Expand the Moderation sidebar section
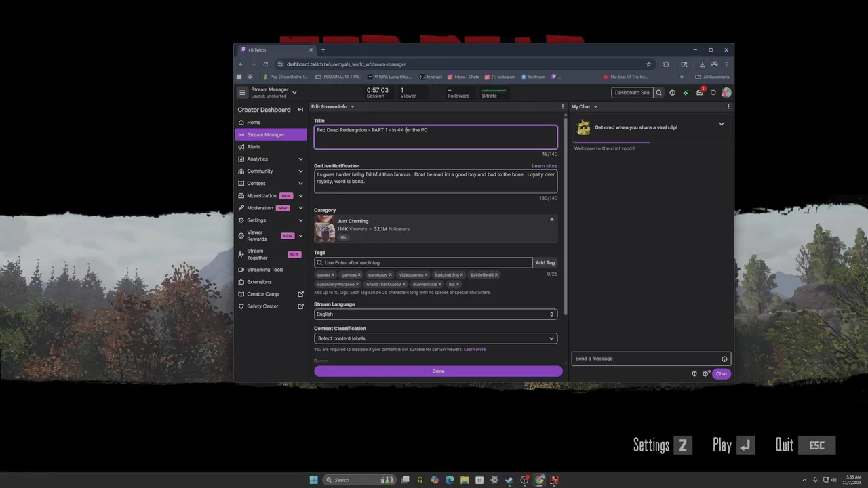 tap(300, 208)
